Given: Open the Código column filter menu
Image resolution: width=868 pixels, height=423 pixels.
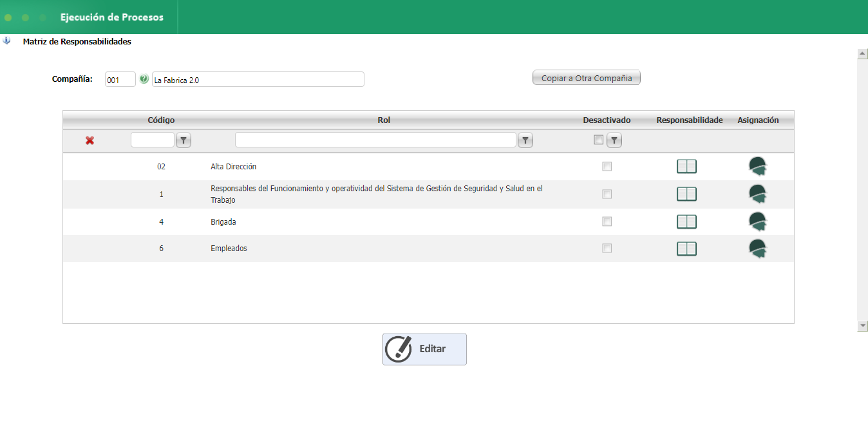Looking at the screenshot, I should pyautogui.click(x=184, y=140).
